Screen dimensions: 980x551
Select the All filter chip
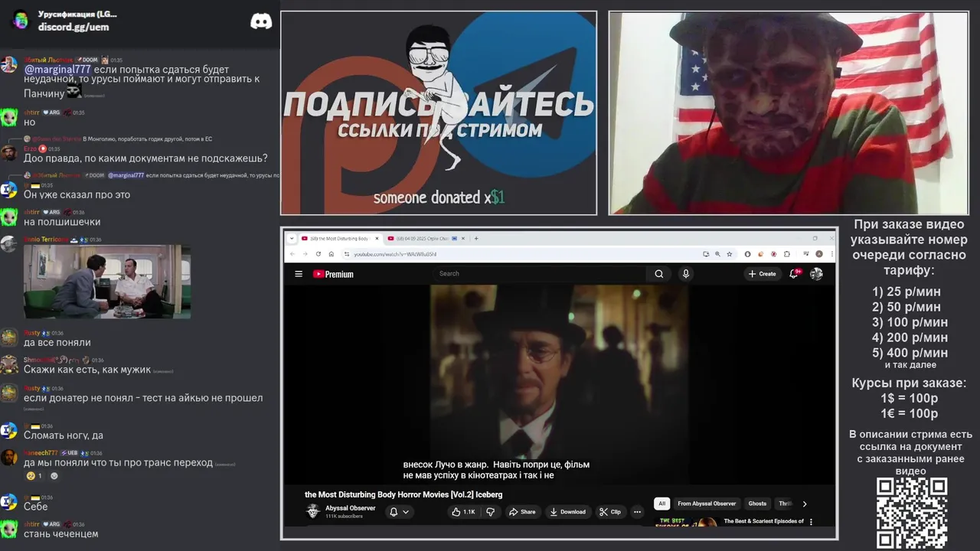pyautogui.click(x=662, y=504)
